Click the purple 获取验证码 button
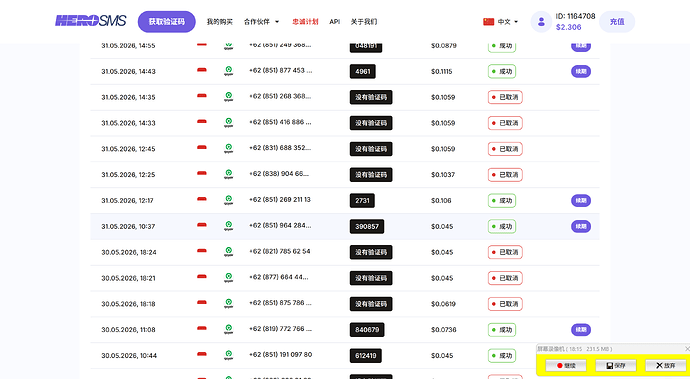This screenshot has width=690, height=379. (166, 22)
